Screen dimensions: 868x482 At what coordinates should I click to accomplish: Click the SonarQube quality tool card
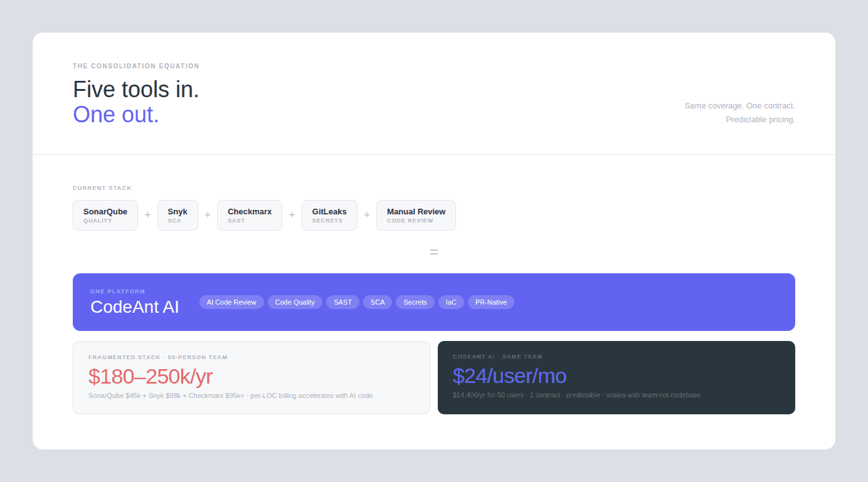tap(105, 215)
